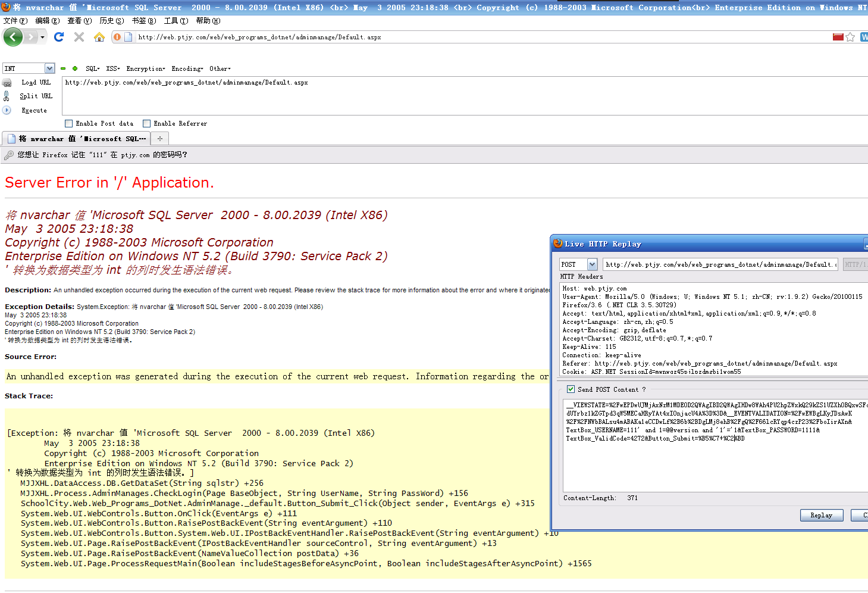Click the Load URL label
Viewport: 868px width, 593px height.
36,83
